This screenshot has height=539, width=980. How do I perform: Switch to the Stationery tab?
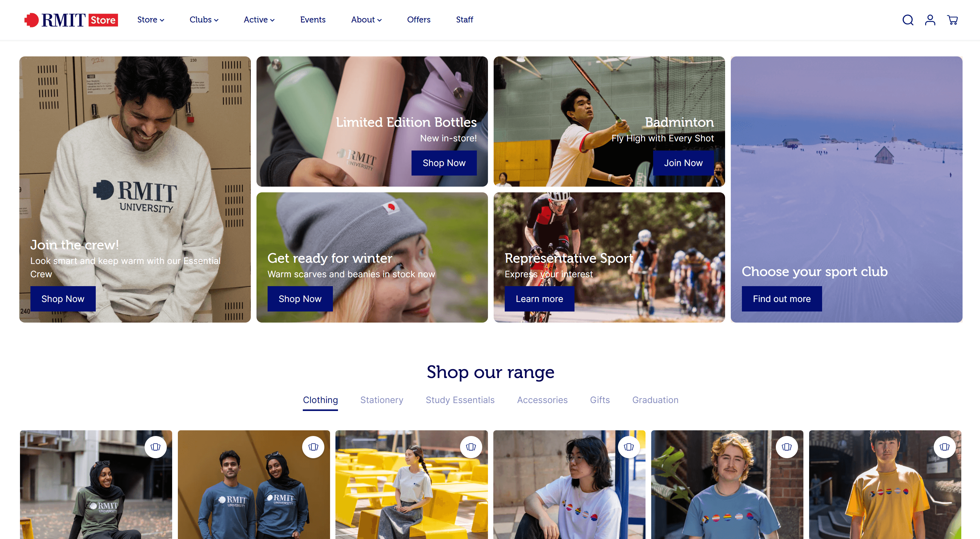(382, 400)
